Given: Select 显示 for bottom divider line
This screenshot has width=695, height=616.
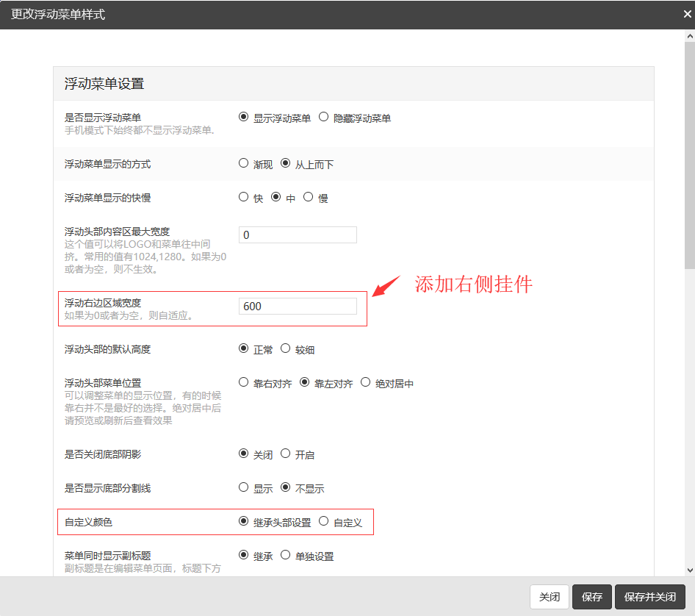Looking at the screenshot, I should (243, 487).
